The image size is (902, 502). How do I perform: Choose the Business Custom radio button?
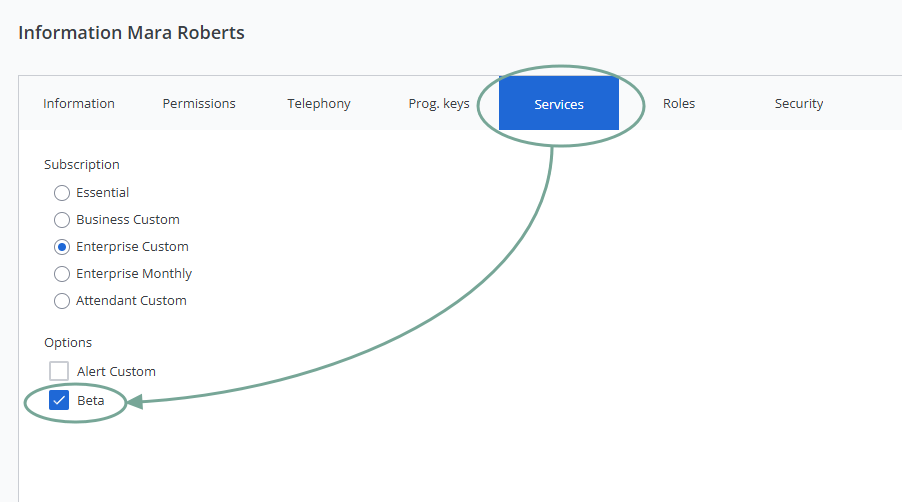(62, 220)
